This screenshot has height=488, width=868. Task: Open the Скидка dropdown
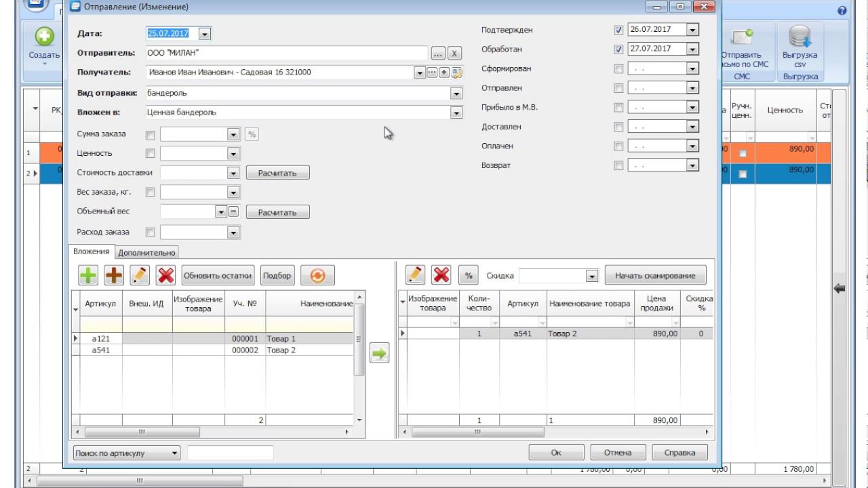(592, 276)
